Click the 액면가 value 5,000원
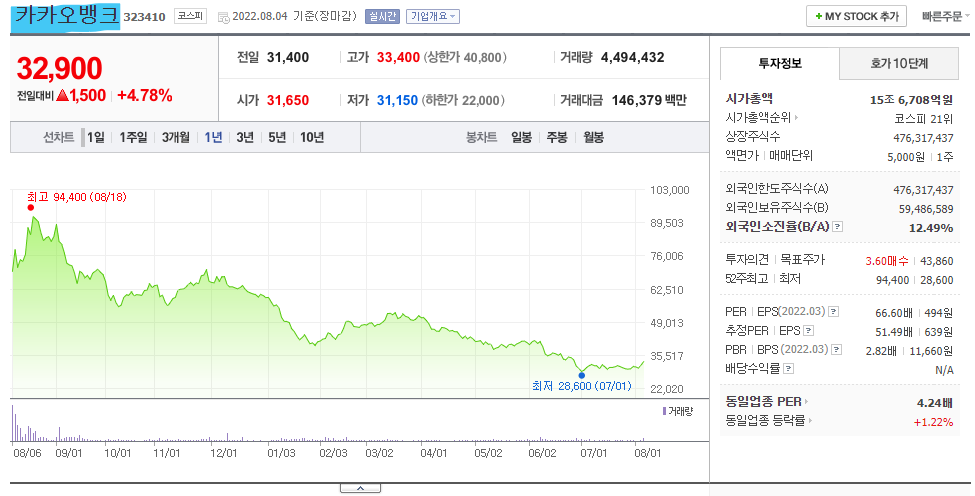975x496 pixels. (906, 157)
